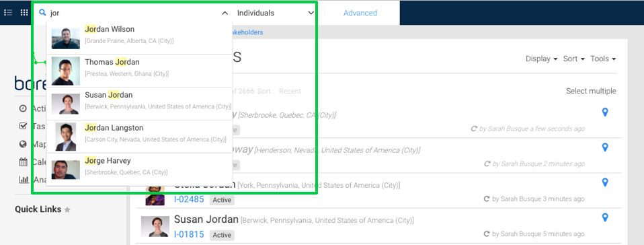Open record link I-01815
The image size is (644, 245).
point(189,235)
